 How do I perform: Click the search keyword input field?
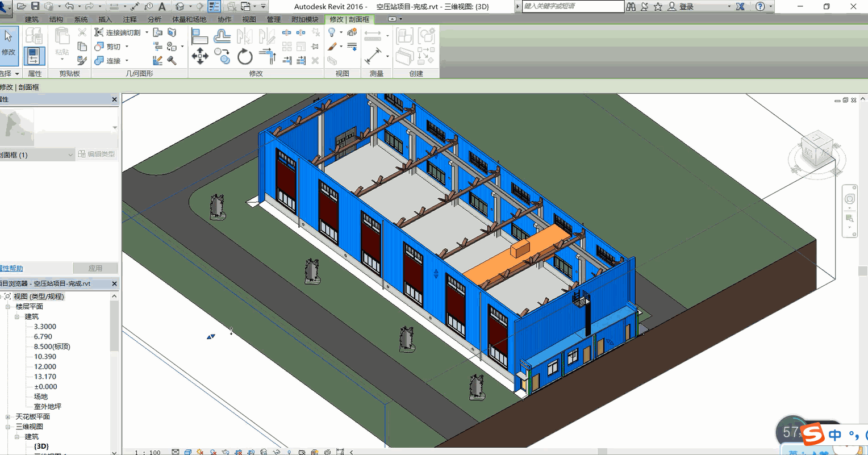(573, 6)
